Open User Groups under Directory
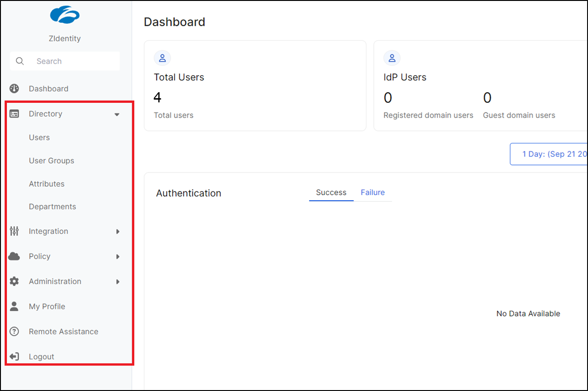Image resolution: width=588 pixels, height=391 pixels. (x=51, y=160)
